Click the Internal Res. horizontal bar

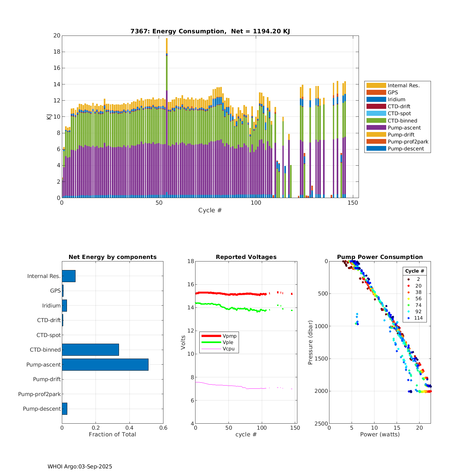(x=69, y=276)
